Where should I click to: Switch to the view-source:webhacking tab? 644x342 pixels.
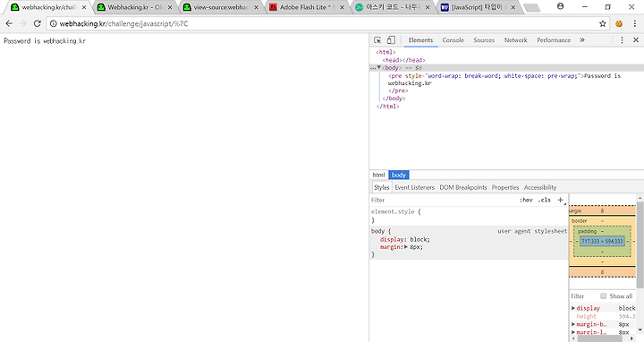pyautogui.click(x=221, y=7)
